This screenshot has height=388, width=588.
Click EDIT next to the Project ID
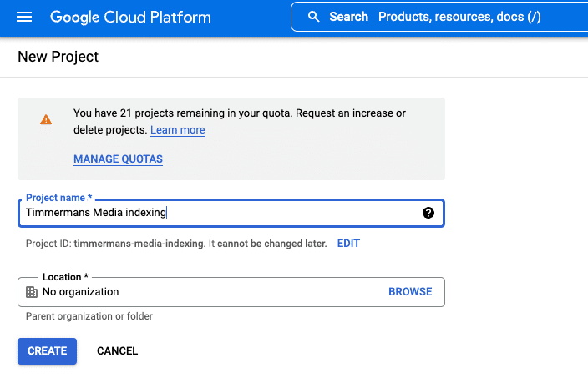point(348,244)
